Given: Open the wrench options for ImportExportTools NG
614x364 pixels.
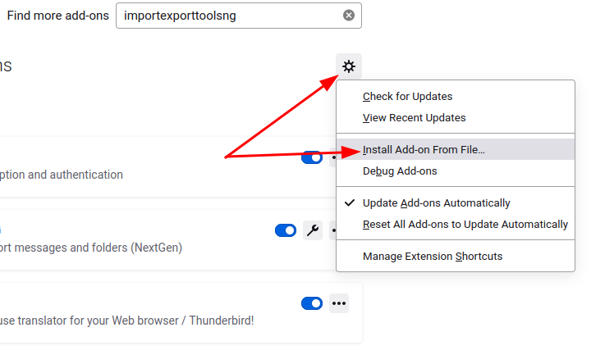Looking at the screenshot, I should pyautogui.click(x=313, y=230).
